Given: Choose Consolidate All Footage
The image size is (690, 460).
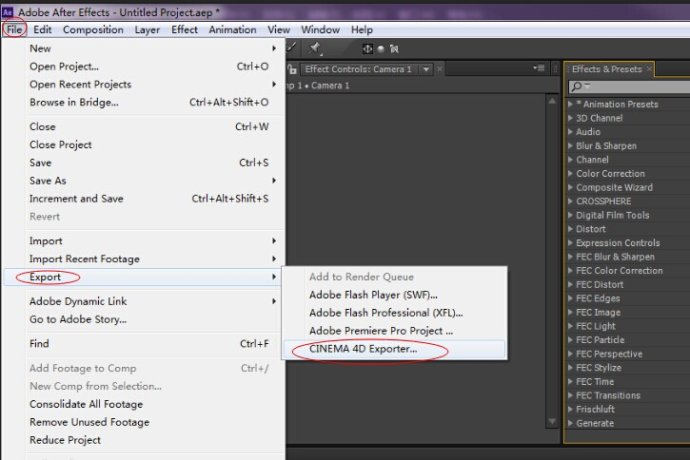Looking at the screenshot, I should coord(143,405).
